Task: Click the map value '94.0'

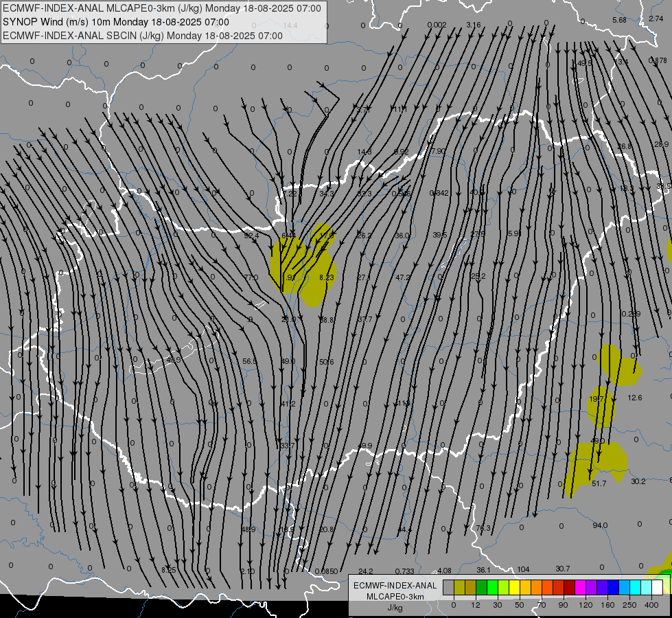Action: click(x=600, y=525)
